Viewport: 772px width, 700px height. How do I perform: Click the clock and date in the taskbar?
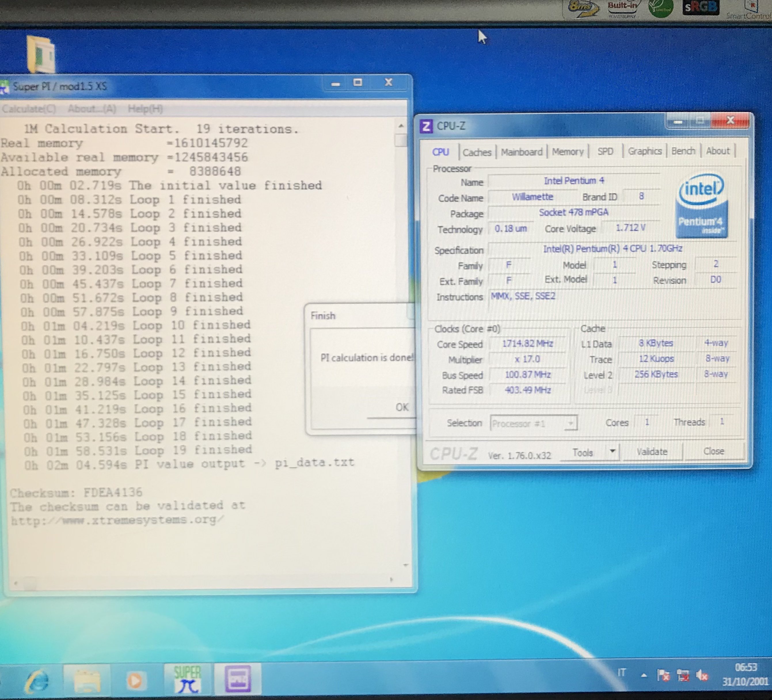746,675
